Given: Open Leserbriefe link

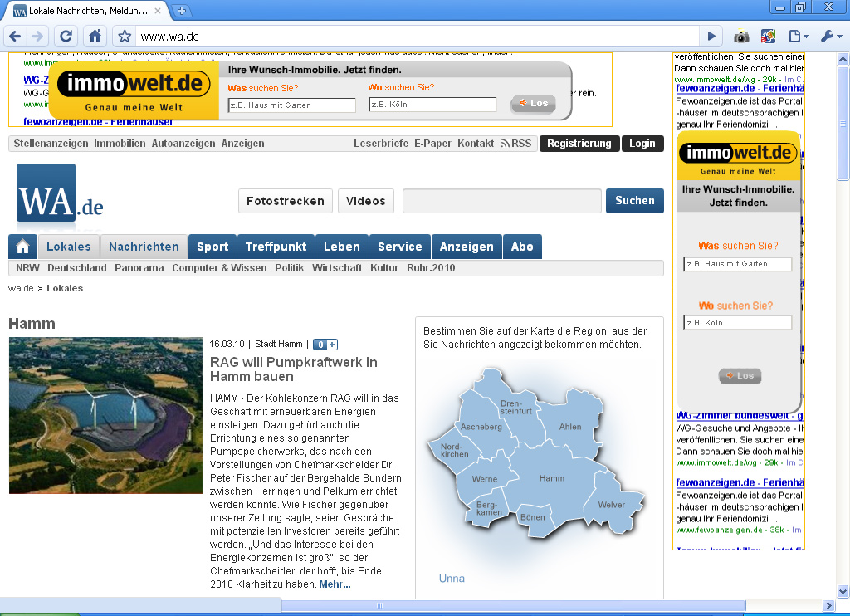Looking at the screenshot, I should [x=381, y=143].
